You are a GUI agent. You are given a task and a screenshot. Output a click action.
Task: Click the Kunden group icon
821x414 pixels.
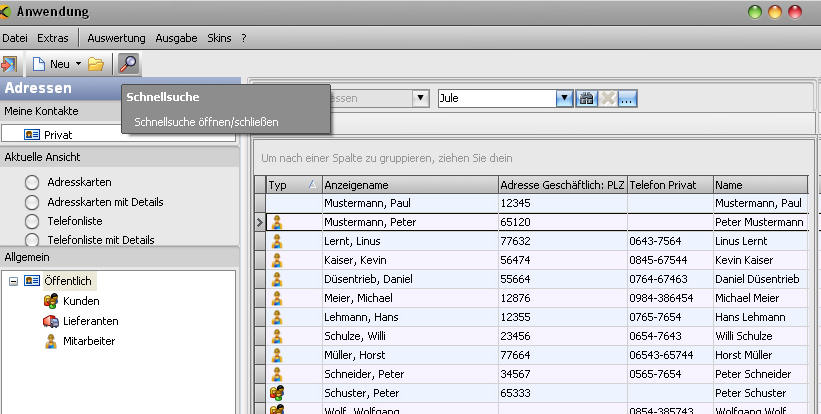[51, 301]
